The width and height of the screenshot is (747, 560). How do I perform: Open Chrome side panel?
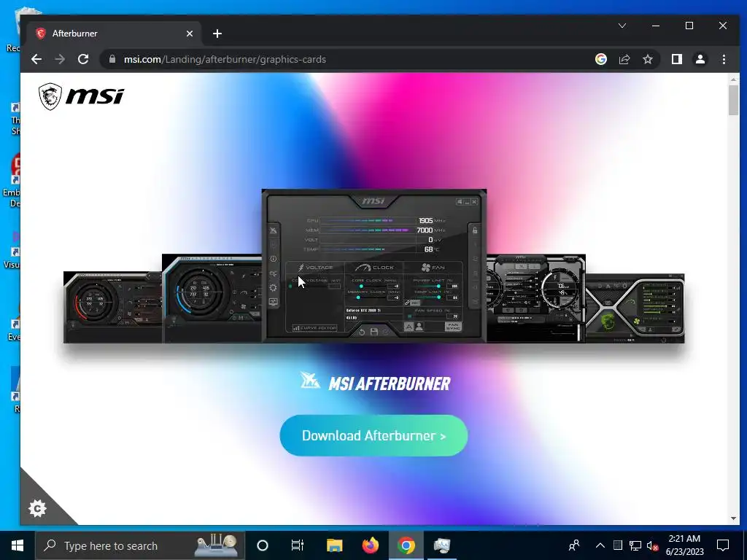[676, 59]
